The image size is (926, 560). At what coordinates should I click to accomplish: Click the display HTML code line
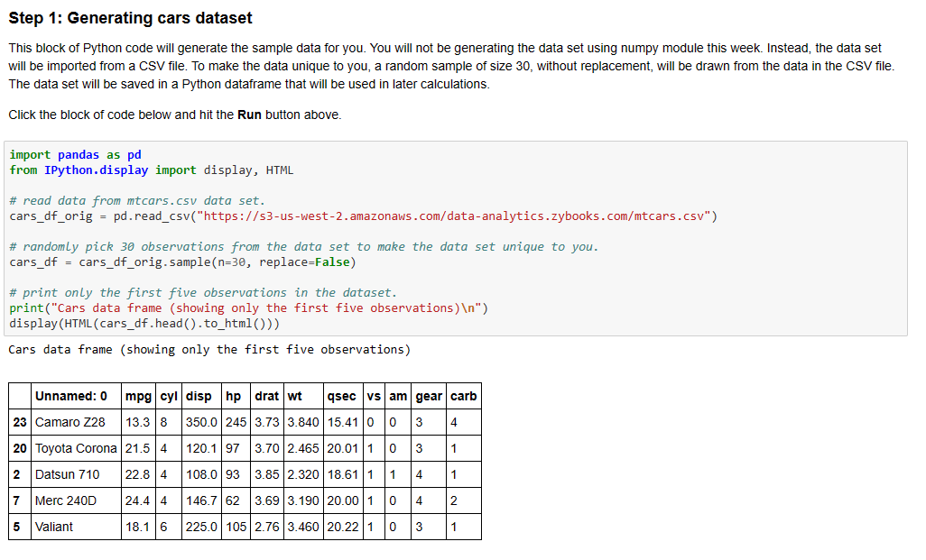[144, 324]
